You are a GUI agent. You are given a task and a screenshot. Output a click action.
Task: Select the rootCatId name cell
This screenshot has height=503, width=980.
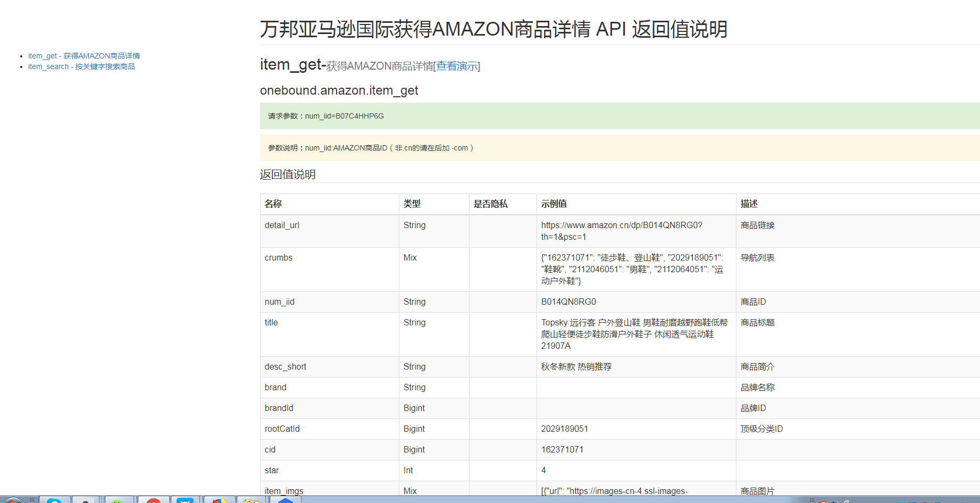pyautogui.click(x=329, y=429)
